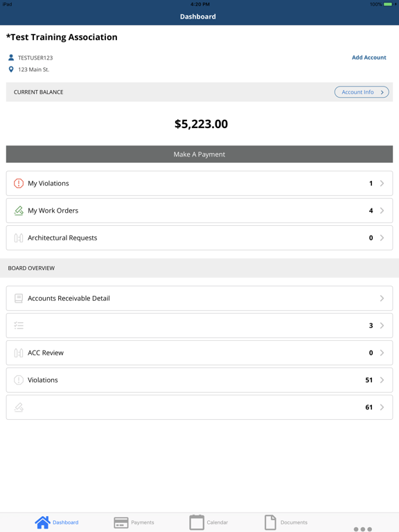Click the location pin icon beside 123 Main St.
The image size is (399, 532).
tap(11, 69)
